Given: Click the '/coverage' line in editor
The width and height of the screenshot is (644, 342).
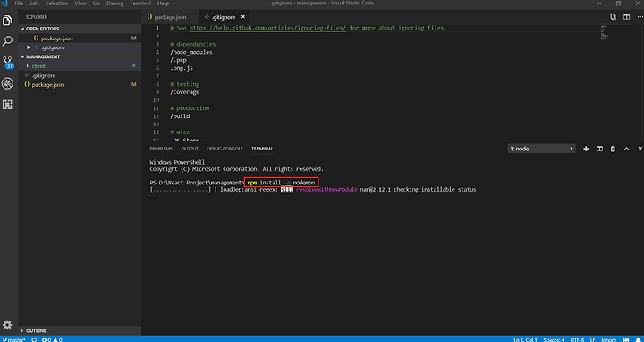Looking at the screenshot, I should tap(184, 92).
